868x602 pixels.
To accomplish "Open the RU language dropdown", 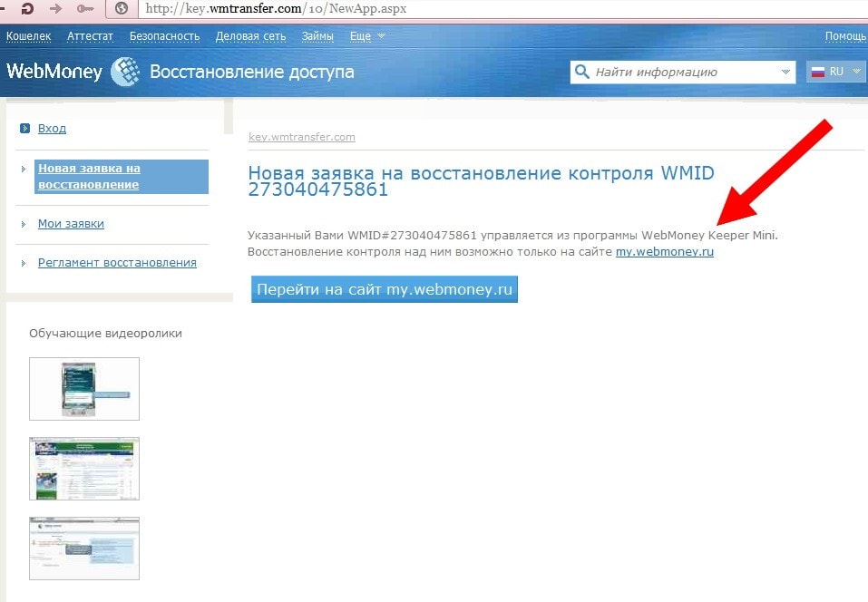I will coord(836,72).
